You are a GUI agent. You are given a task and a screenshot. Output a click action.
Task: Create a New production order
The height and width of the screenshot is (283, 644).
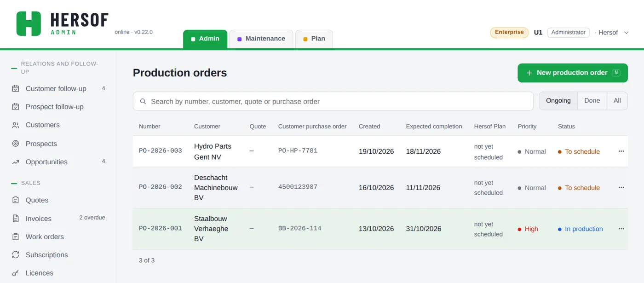point(573,73)
